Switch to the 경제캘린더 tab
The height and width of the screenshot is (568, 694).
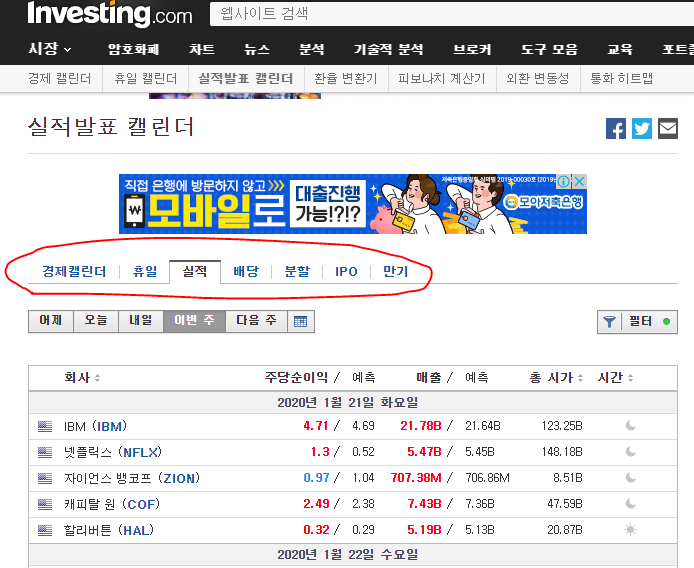[x=74, y=271]
